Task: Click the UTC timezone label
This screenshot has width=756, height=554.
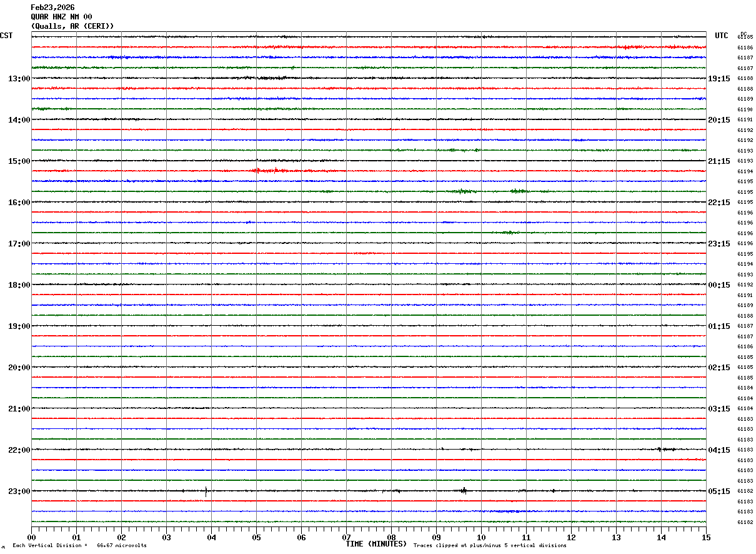Action: pos(722,36)
